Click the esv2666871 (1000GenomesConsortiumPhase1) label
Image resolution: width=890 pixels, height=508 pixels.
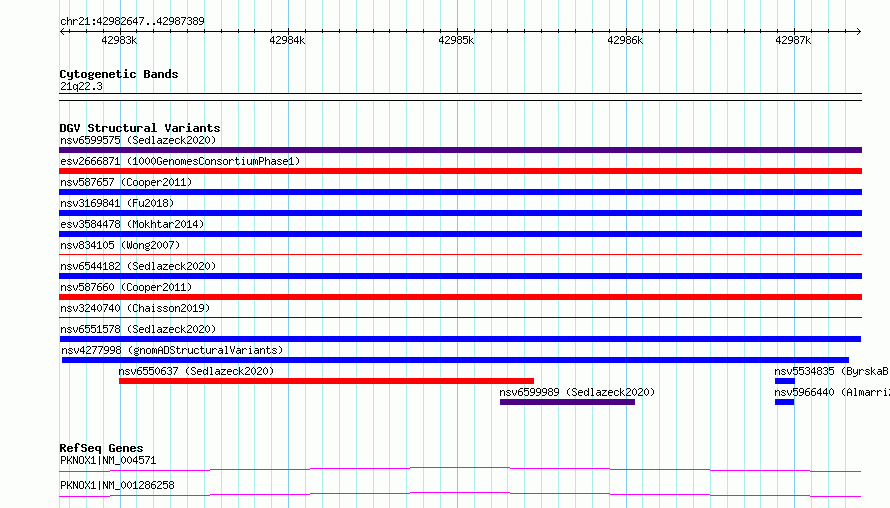(180, 161)
